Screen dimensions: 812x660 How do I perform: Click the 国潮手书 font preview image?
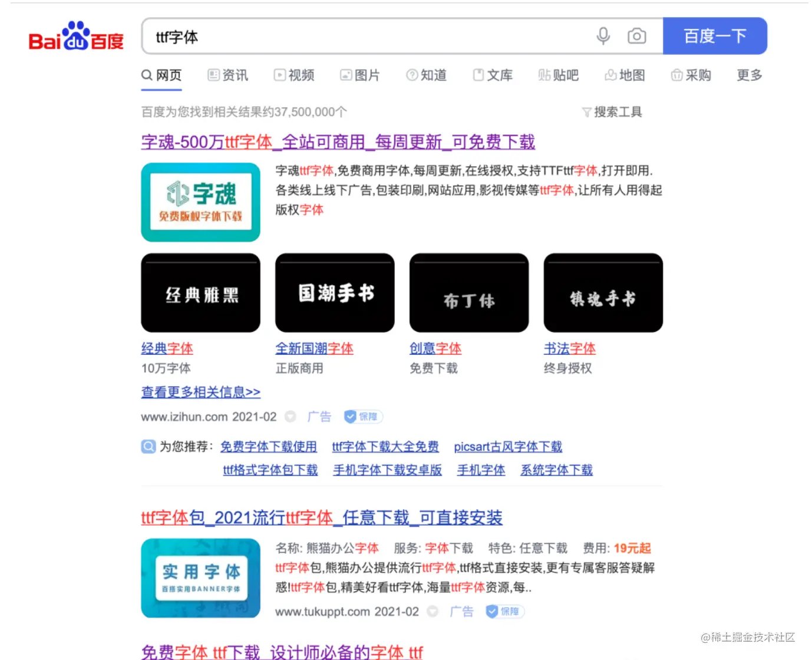335,293
